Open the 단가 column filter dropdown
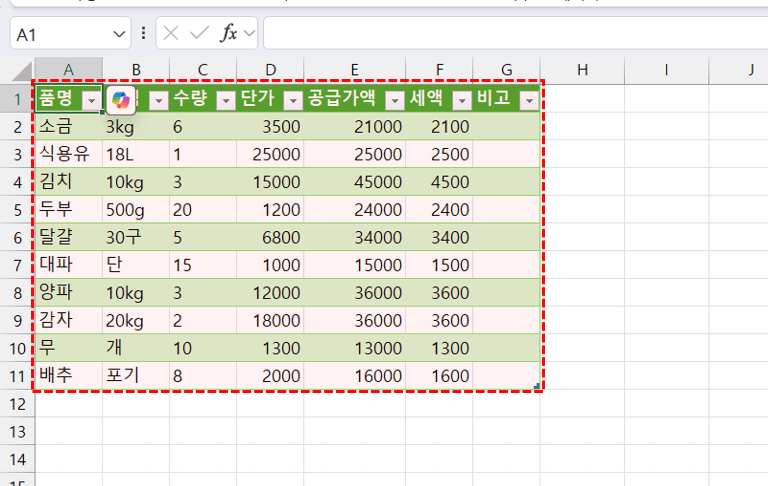The height and width of the screenshot is (486, 768). pos(293,100)
